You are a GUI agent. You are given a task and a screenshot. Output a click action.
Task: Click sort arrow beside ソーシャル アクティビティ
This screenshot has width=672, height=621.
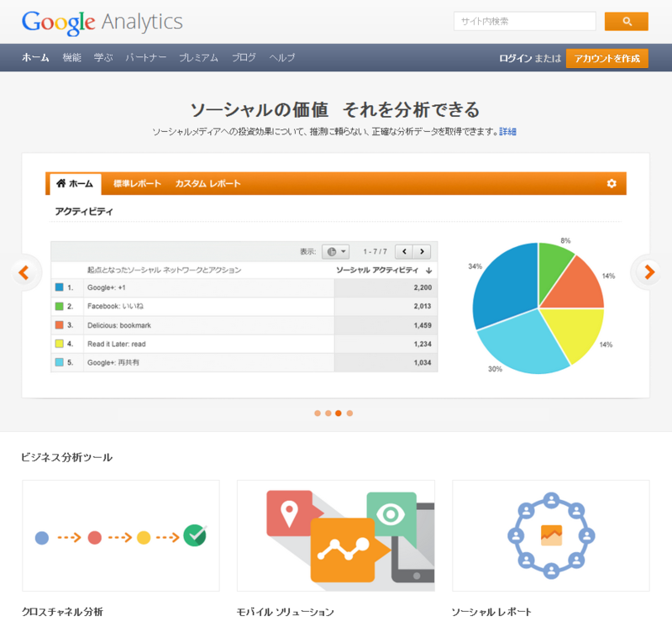(x=428, y=271)
